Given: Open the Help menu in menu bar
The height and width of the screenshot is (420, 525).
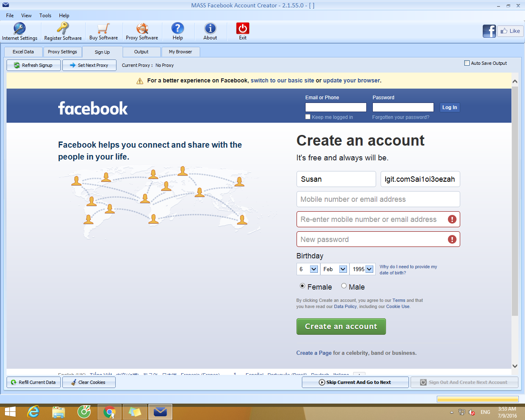Looking at the screenshot, I should coord(64,16).
